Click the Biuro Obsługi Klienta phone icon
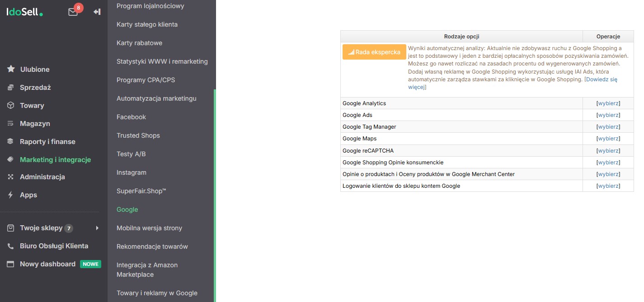Viewport: 644px width, 302px height. [x=11, y=246]
